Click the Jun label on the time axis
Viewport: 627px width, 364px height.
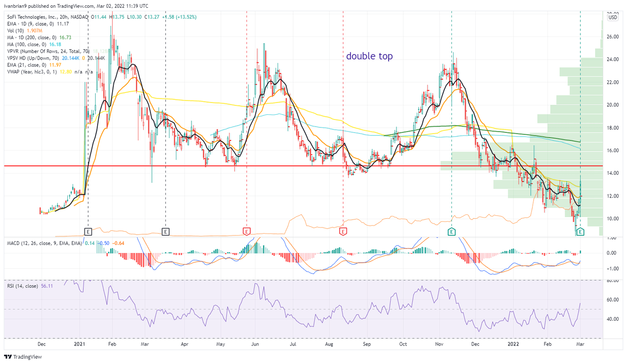pos(256,344)
